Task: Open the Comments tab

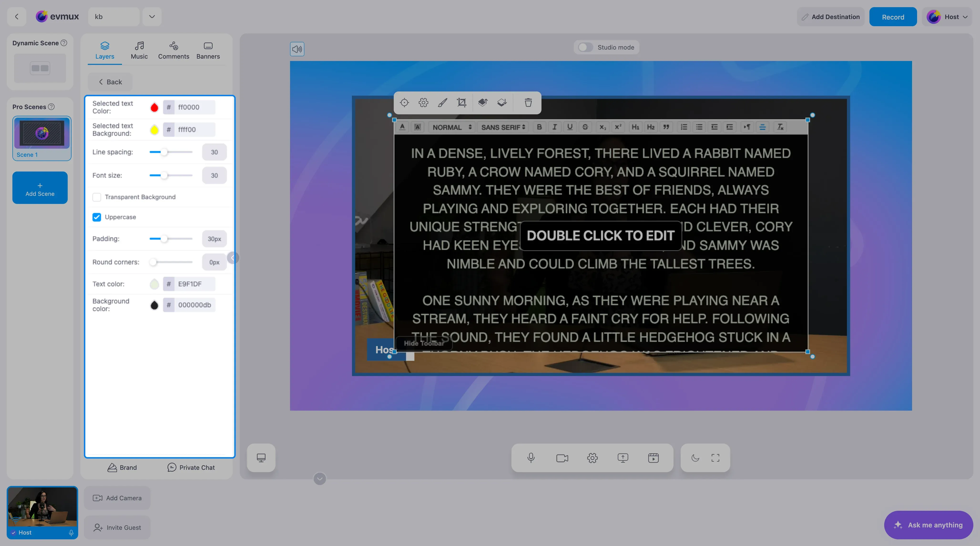Action: click(174, 51)
